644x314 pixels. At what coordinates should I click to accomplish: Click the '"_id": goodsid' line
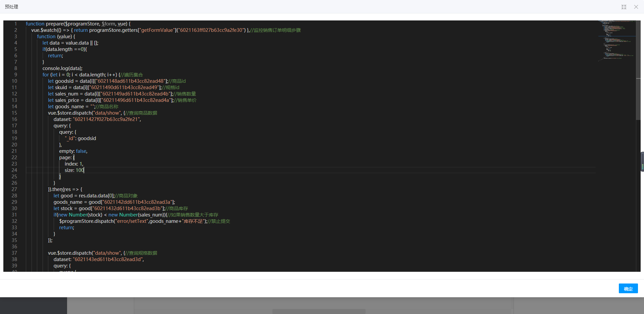[x=80, y=138]
